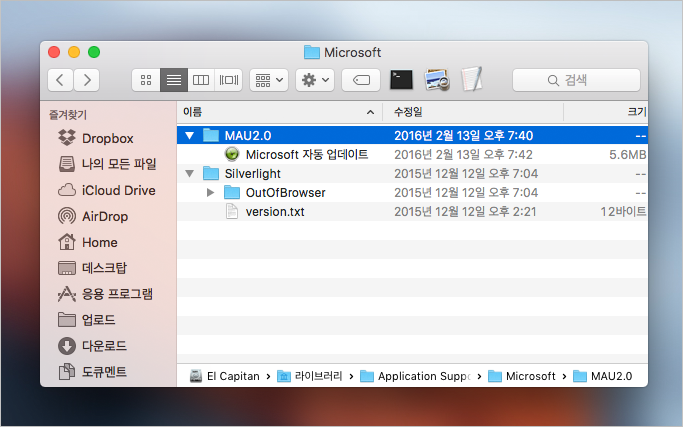
Task: Switch to list view
Action: (174, 80)
